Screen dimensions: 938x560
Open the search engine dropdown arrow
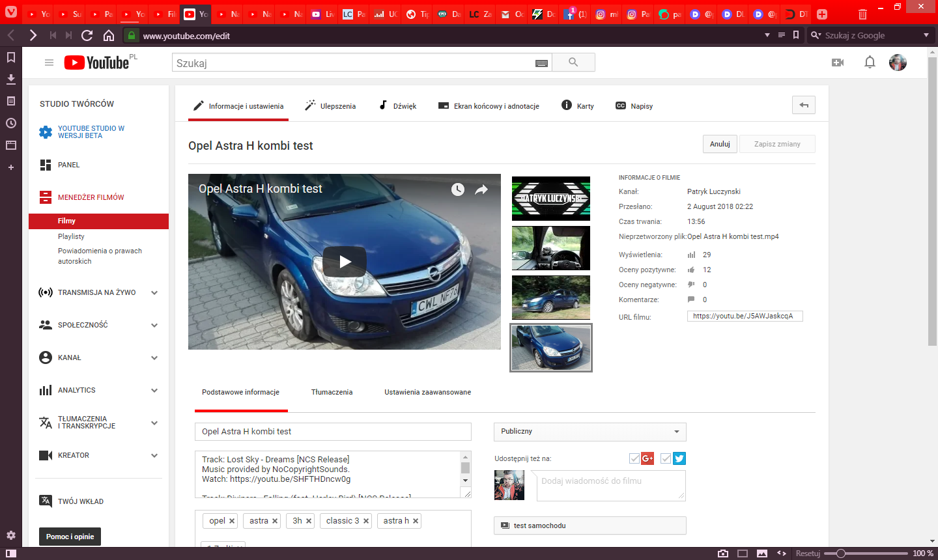[x=926, y=35]
